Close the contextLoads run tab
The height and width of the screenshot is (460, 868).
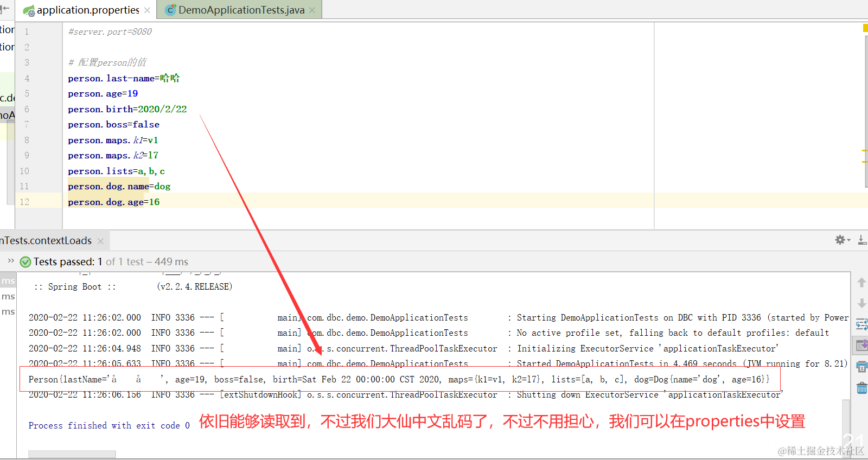[x=100, y=241]
